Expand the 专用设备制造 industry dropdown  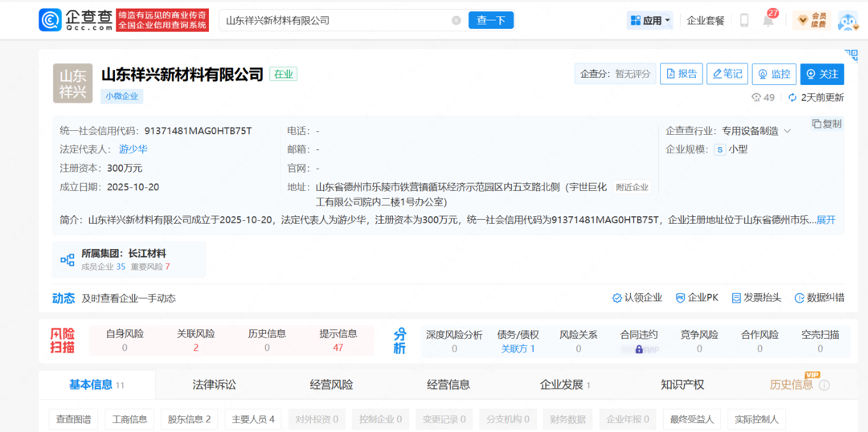pyautogui.click(x=788, y=131)
